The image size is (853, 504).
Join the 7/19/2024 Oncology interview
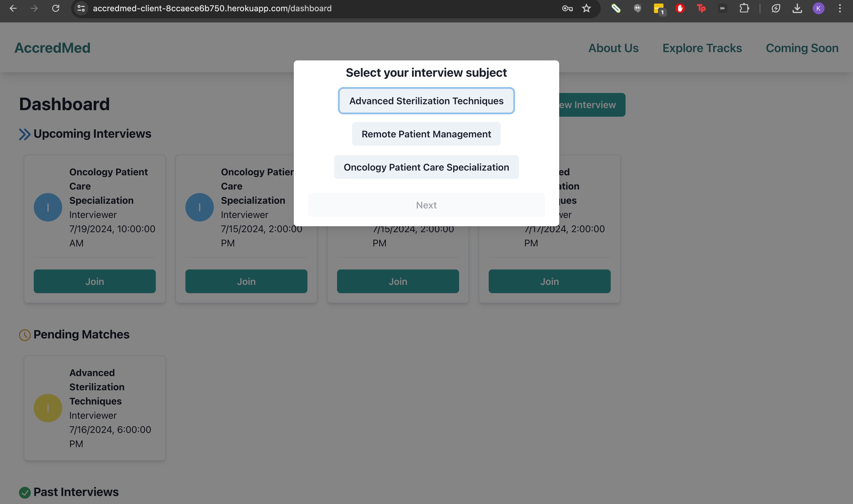point(94,281)
